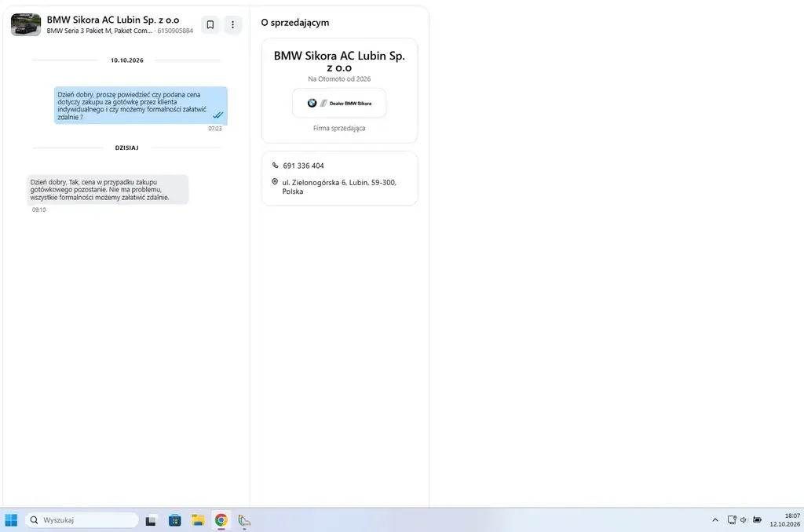Check the battery icon in system tray
This screenshot has height=532, width=804.
[x=757, y=519]
